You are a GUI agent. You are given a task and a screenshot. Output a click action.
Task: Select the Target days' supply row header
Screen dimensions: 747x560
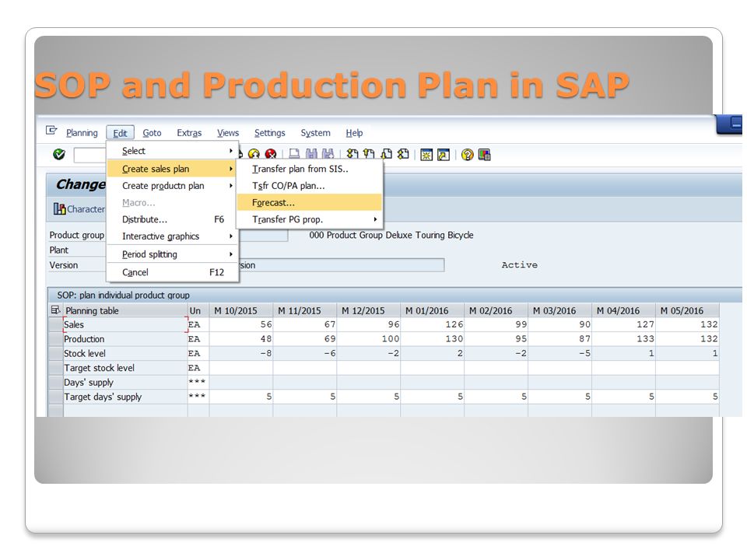pyautogui.click(x=56, y=397)
